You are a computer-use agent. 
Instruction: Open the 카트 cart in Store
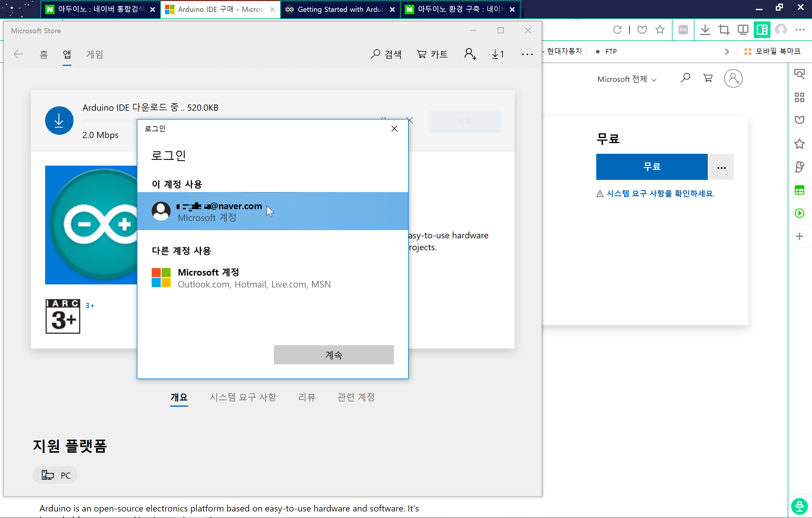click(x=432, y=54)
